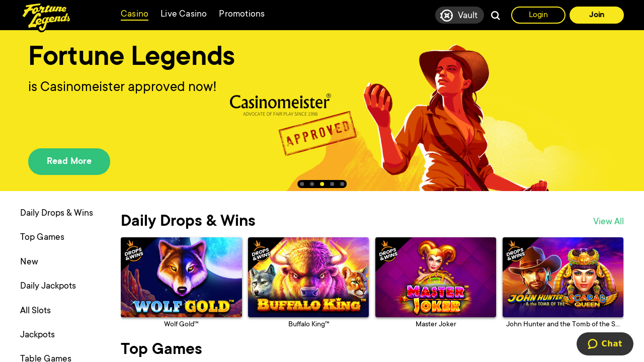
Task: Select the second carousel slide dot
Action: (x=312, y=184)
